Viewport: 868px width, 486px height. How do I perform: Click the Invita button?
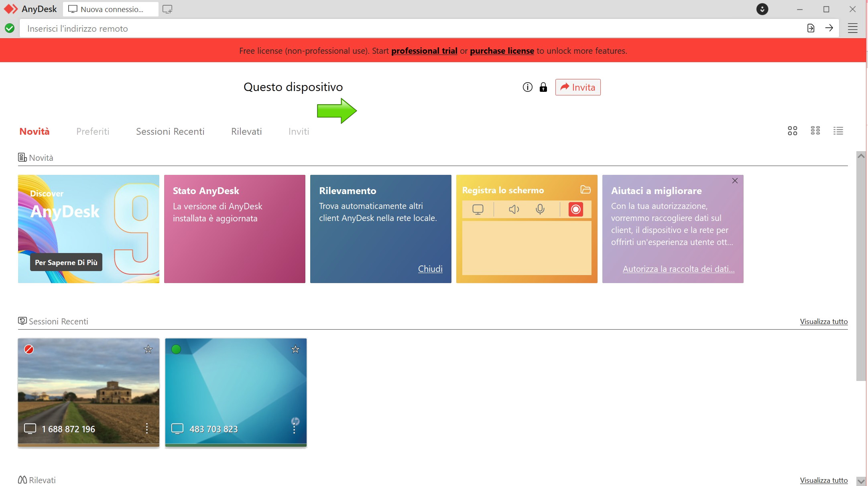tap(578, 87)
